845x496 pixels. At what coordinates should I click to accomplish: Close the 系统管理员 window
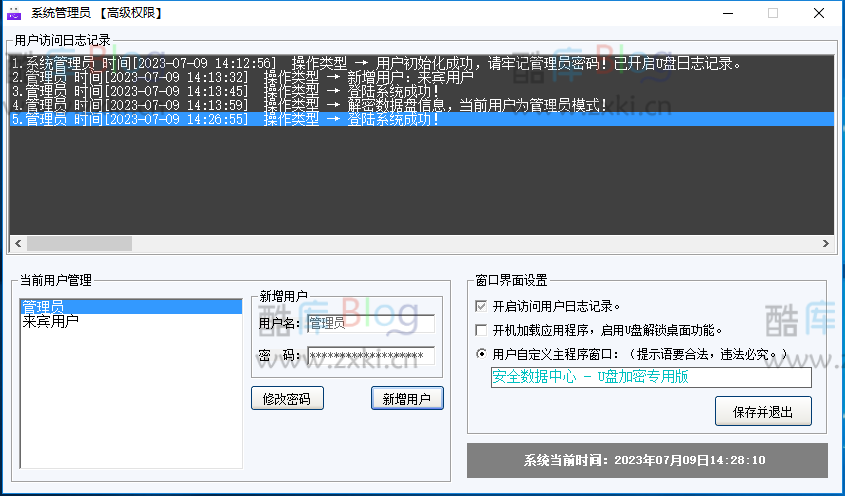click(x=819, y=13)
